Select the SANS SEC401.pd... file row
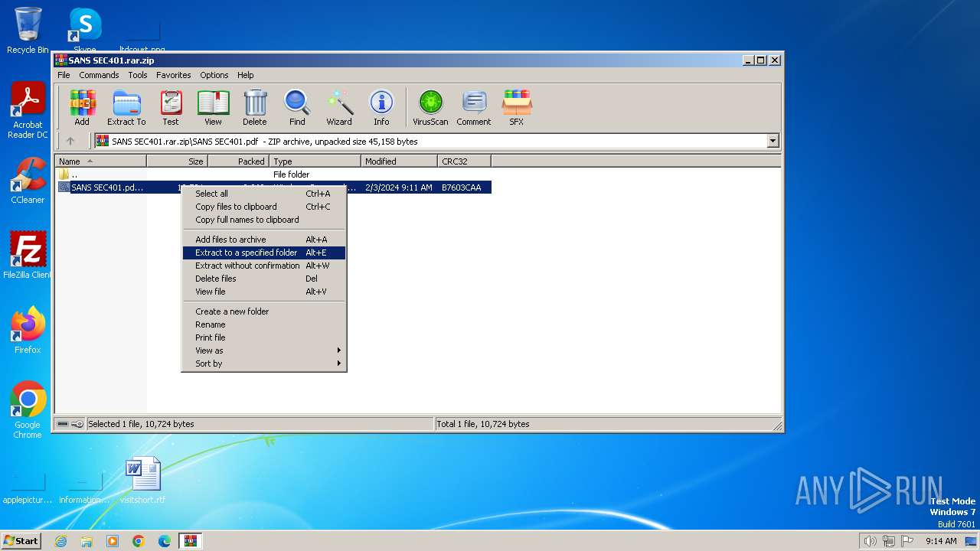The width and height of the screenshot is (980, 551). point(273,187)
